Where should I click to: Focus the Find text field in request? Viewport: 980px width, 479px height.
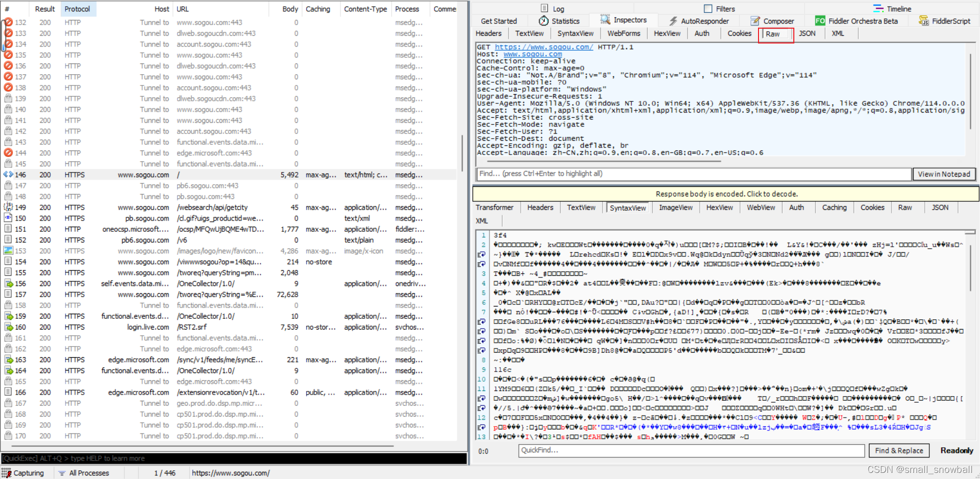coord(694,174)
